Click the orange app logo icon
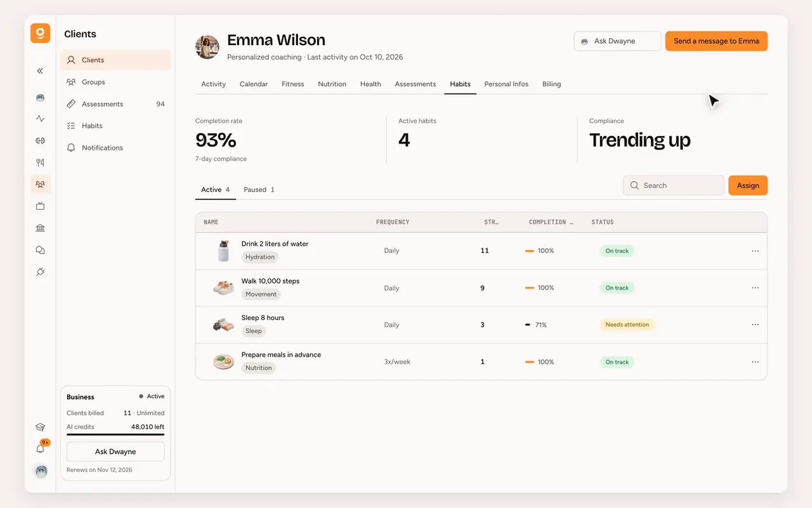Viewport: 812px width, 508px height. pyautogui.click(x=40, y=33)
